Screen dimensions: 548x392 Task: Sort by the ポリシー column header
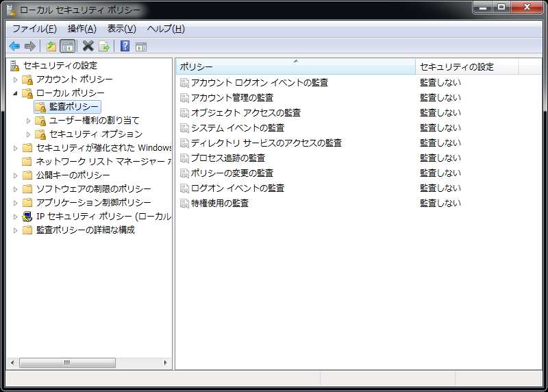click(x=296, y=66)
